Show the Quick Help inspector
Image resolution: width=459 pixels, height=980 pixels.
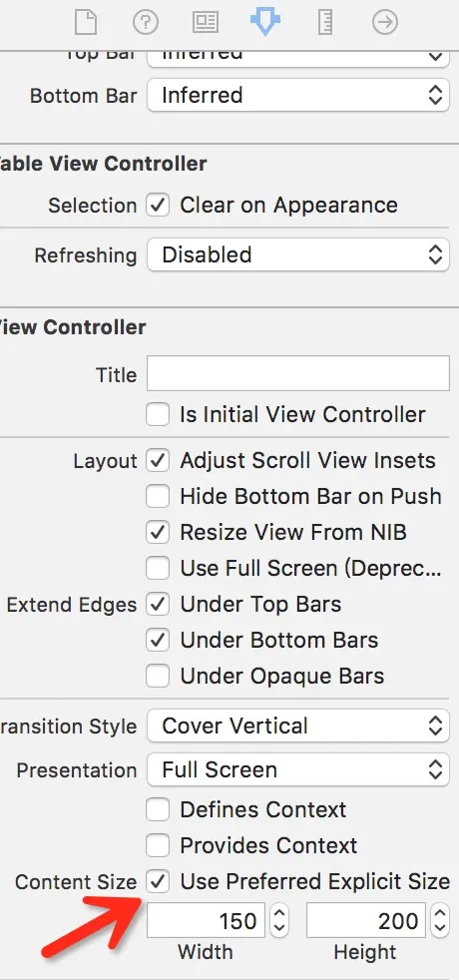(x=146, y=23)
